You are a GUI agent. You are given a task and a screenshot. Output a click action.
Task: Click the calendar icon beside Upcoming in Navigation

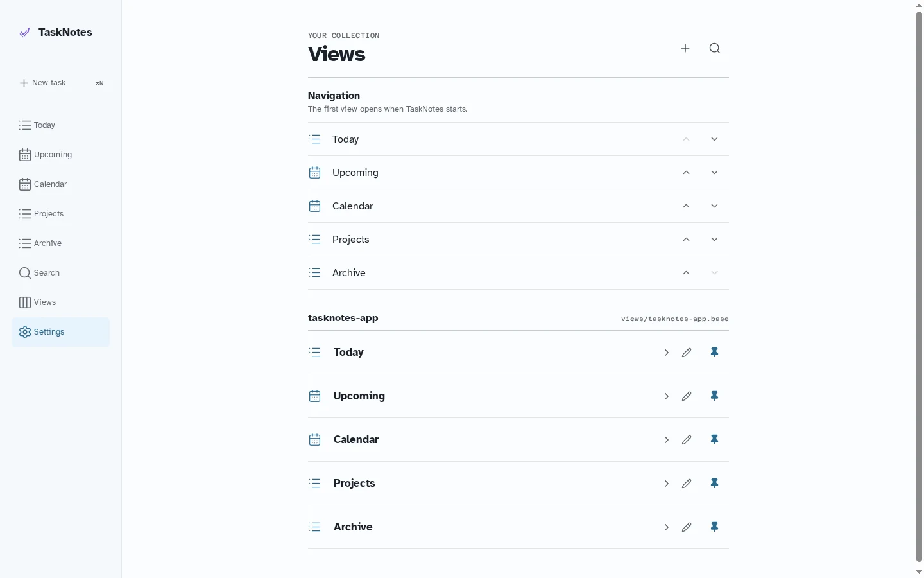point(314,173)
